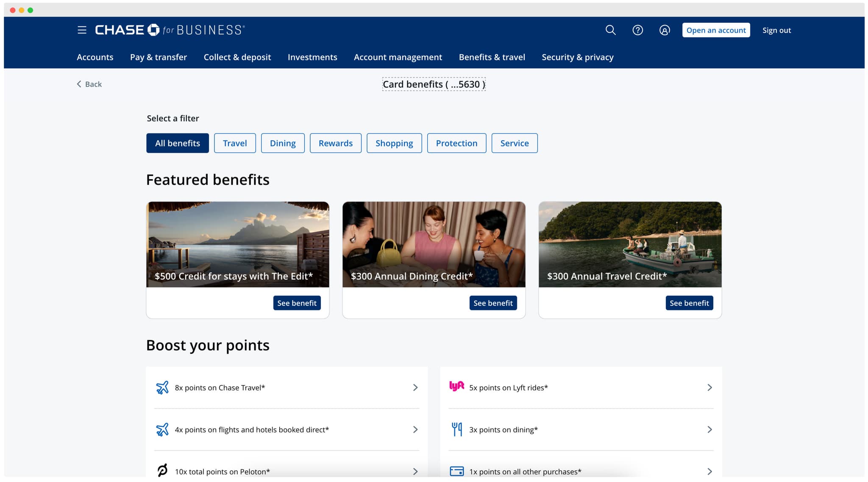Click the help question mark icon
Screen dimensions: 868x482
pyautogui.click(x=637, y=30)
